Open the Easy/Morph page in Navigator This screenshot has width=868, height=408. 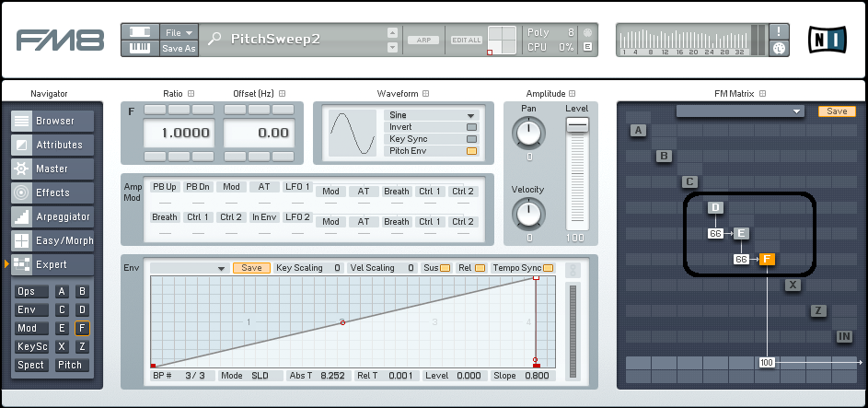pos(52,240)
